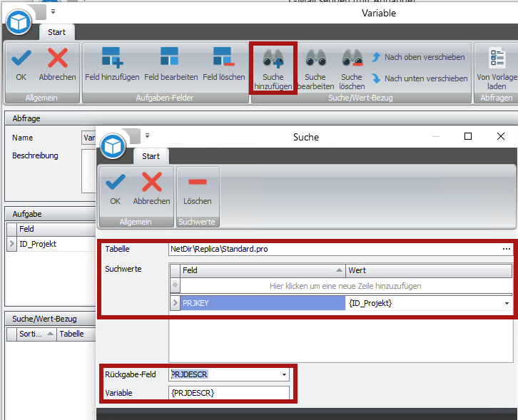This screenshot has width=518, height=420.
Task: Open the {ID_Projekt} value dropdown arrow
Action: (507, 304)
